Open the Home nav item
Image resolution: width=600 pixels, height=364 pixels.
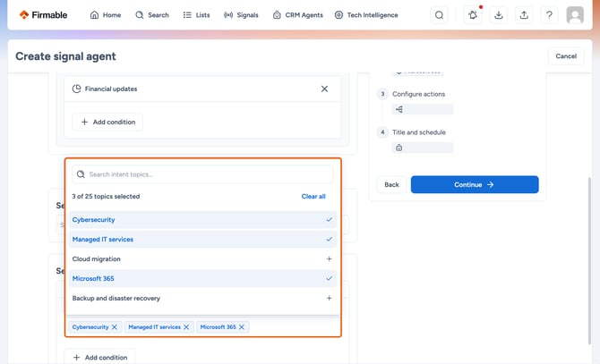[106, 15]
